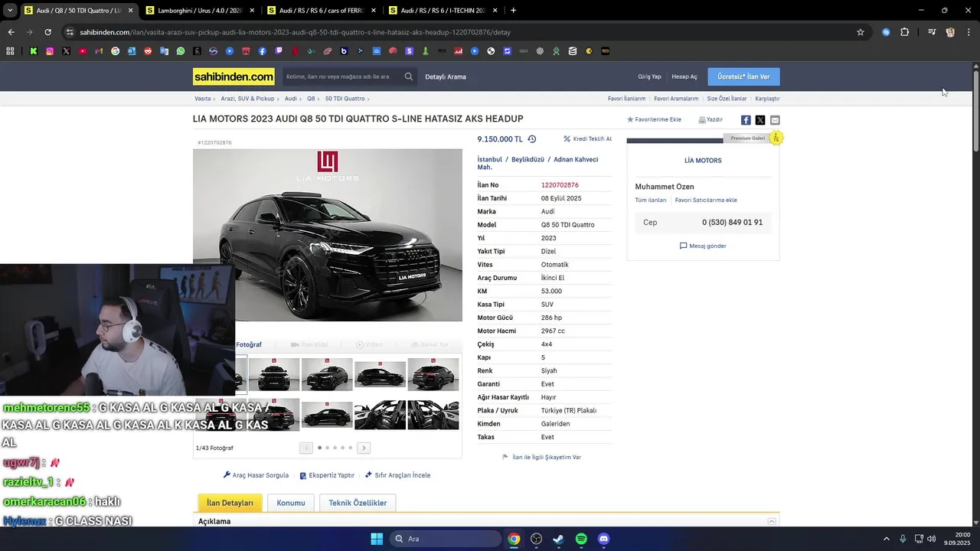980x551 pixels.
Task: Select the İlan Detayları tab
Action: click(x=230, y=503)
